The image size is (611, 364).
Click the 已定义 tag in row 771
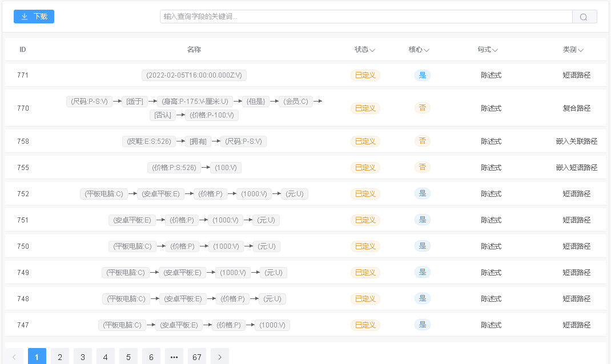click(365, 75)
